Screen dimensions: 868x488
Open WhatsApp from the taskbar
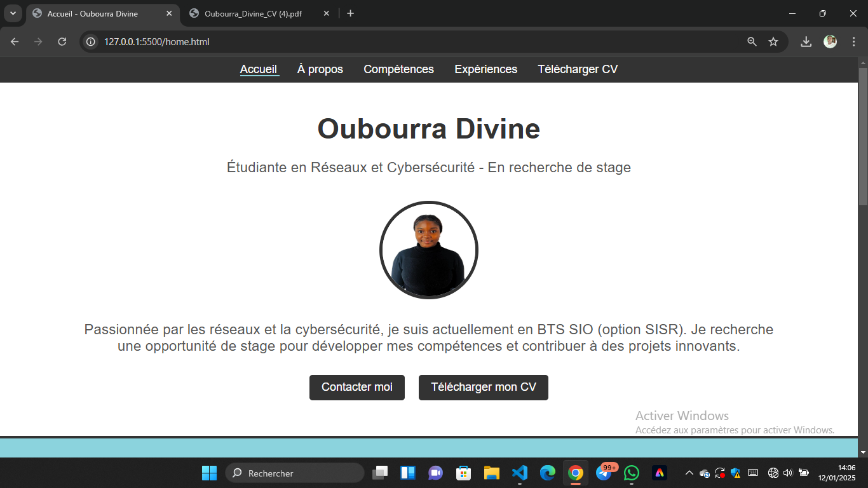[x=631, y=473]
